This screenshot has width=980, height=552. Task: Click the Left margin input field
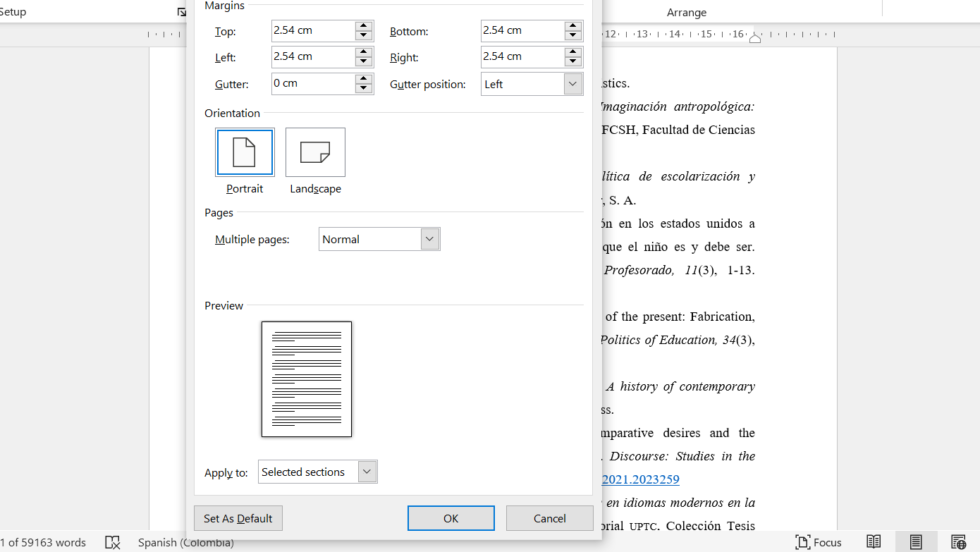click(313, 57)
